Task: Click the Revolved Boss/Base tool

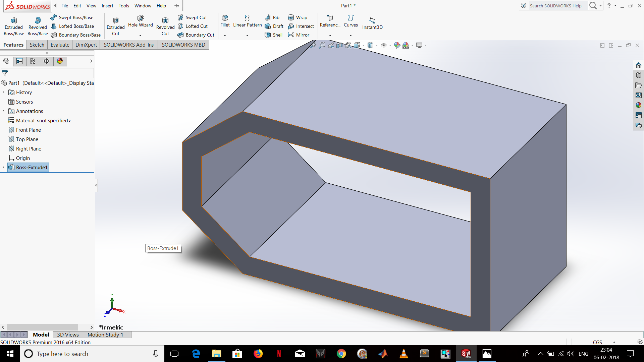Action: point(38,26)
